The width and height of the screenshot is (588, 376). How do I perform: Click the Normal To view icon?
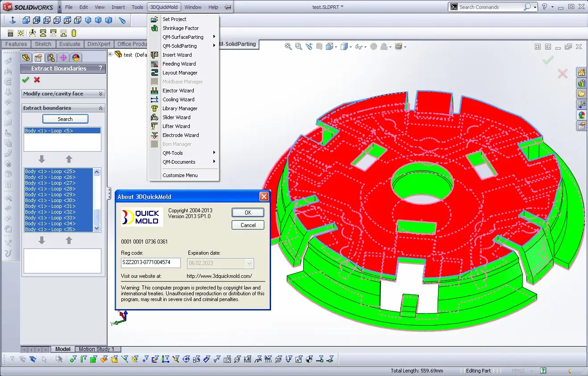(13, 20)
